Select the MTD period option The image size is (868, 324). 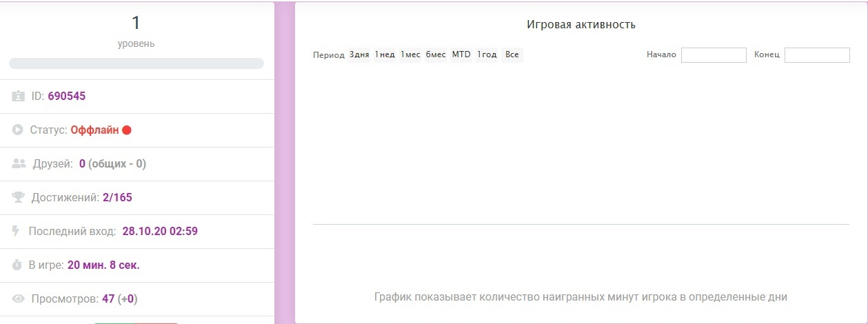[461, 55]
